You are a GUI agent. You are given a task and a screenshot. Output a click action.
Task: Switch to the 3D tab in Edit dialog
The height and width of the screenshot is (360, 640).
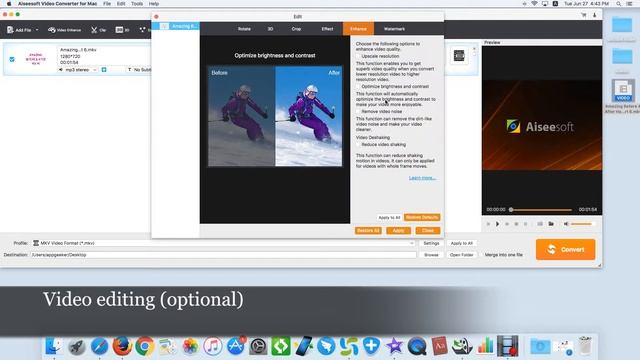pos(270,29)
